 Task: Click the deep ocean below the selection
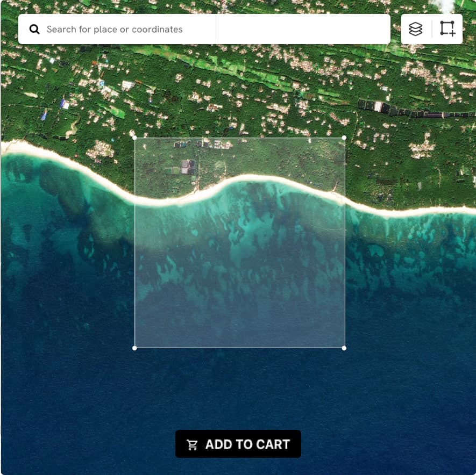(239, 398)
